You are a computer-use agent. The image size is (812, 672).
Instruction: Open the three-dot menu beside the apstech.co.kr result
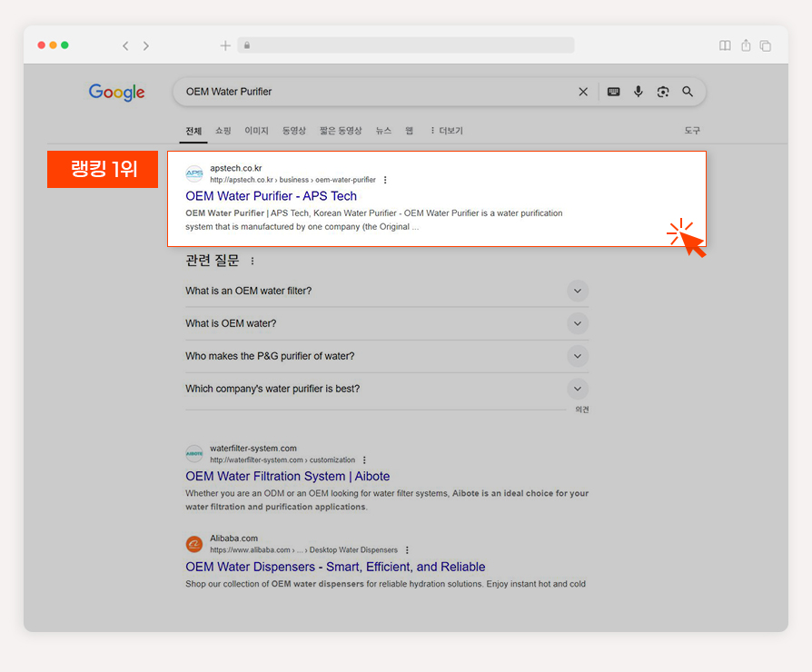click(385, 180)
